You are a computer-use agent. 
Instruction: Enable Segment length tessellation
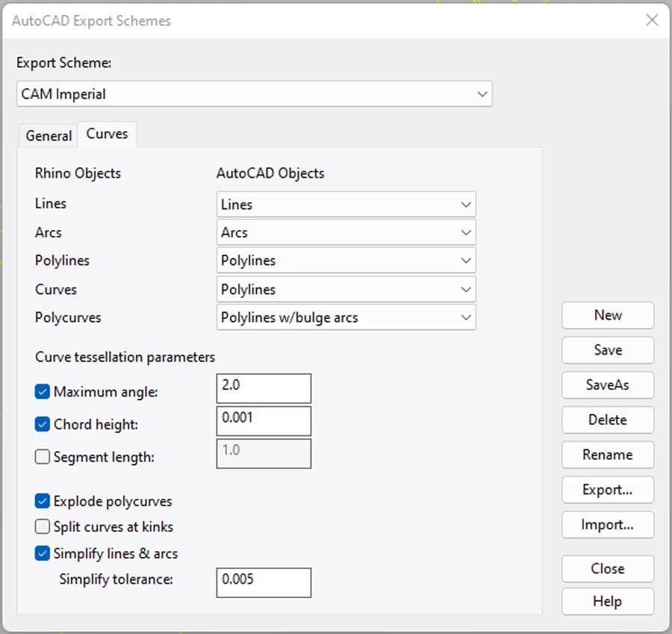(x=41, y=455)
